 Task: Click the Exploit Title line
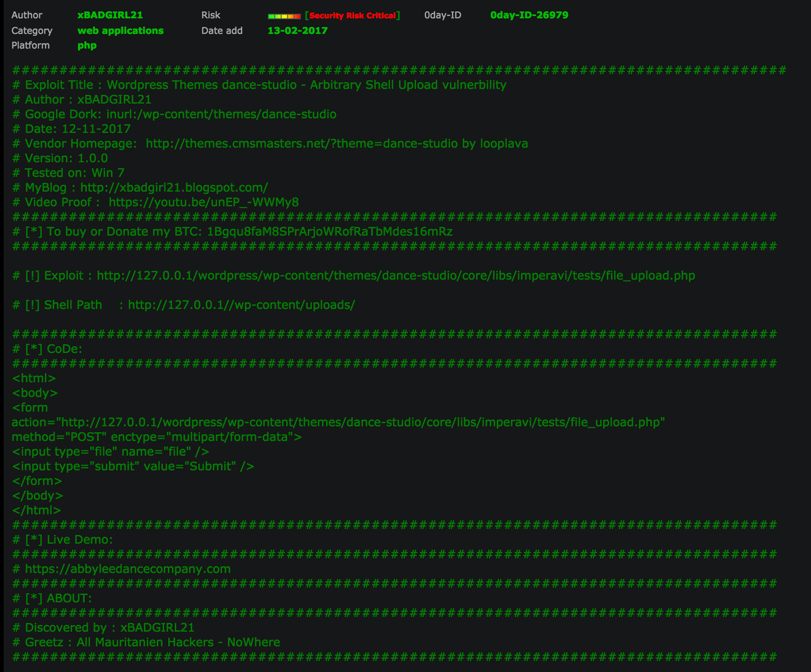pyautogui.click(x=259, y=85)
